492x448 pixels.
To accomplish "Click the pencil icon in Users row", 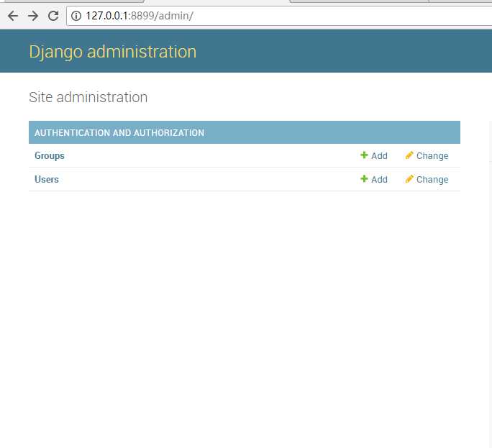I will coord(409,179).
